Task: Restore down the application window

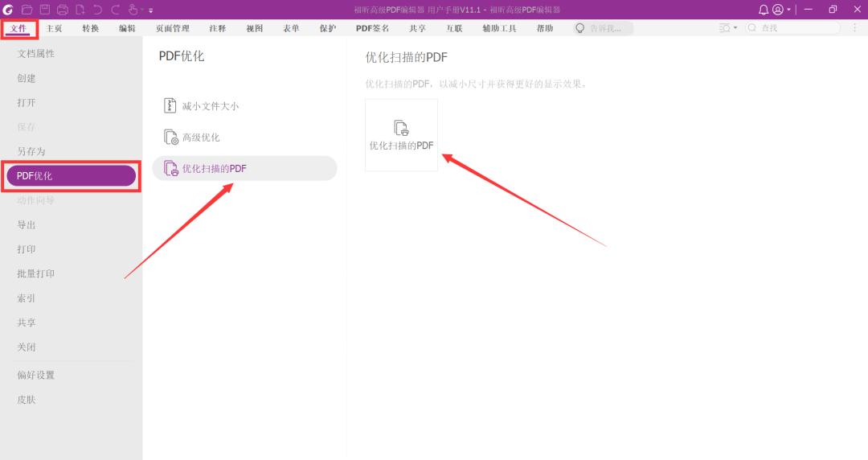Action: click(833, 10)
